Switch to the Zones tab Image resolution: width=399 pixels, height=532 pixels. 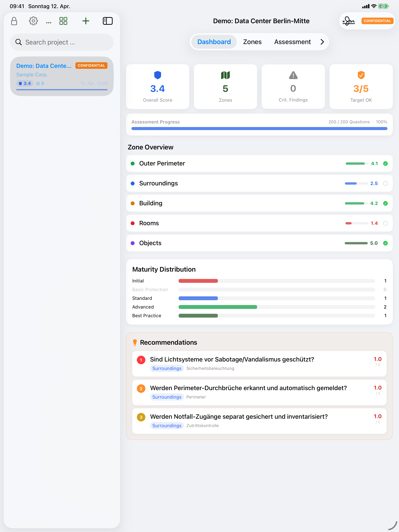[x=252, y=42]
